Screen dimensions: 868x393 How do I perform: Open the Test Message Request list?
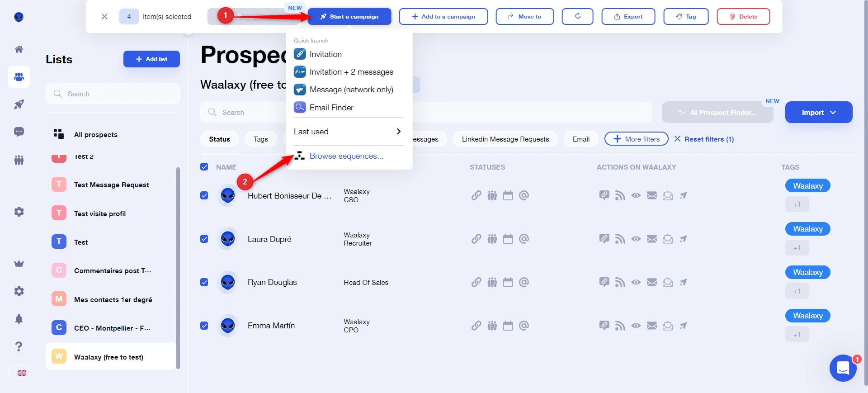pos(111,185)
